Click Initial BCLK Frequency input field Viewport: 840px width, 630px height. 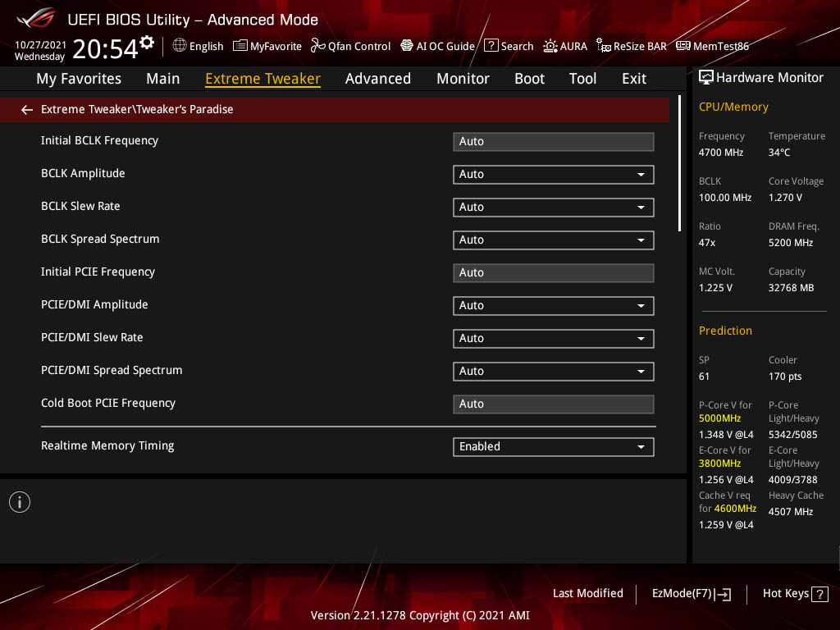point(554,141)
